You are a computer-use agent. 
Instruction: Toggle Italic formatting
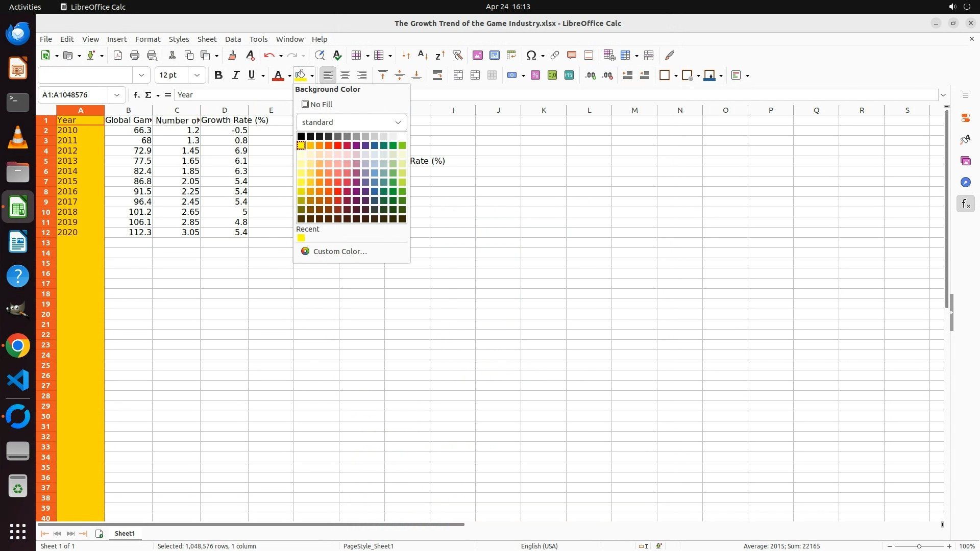point(235,75)
